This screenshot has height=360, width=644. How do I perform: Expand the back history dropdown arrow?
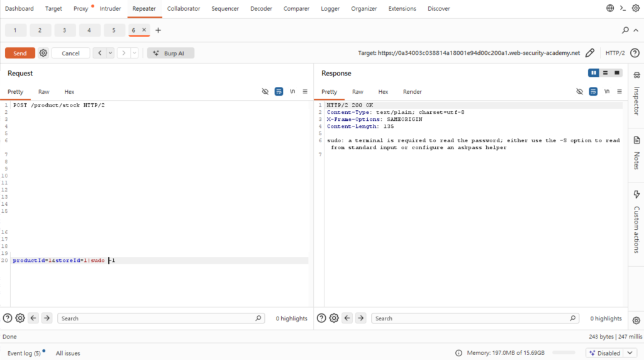point(110,53)
